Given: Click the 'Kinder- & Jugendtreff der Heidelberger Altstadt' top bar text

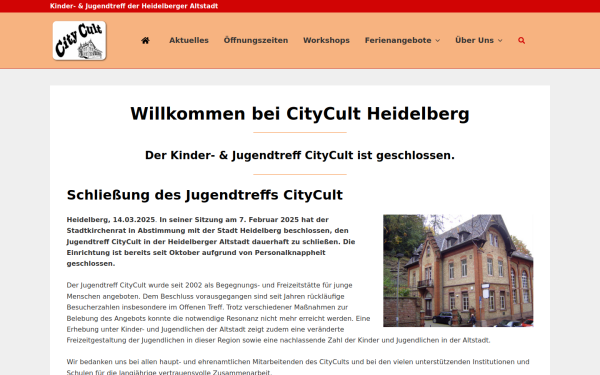Looking at the screenshot, I should (134, 6).
